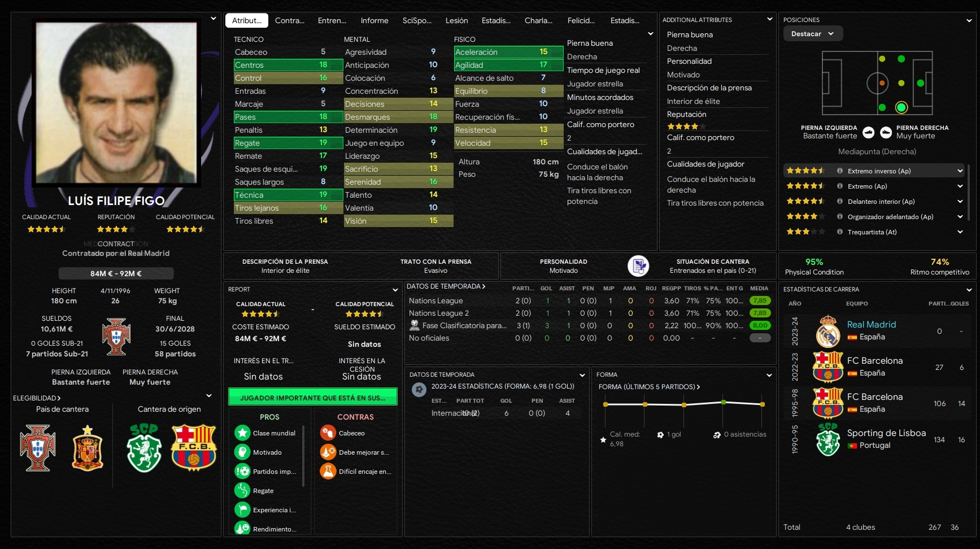Click the personality icon beside Motivado

tap(638, 266)
